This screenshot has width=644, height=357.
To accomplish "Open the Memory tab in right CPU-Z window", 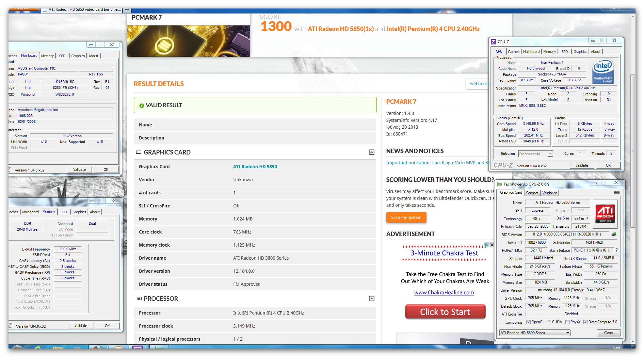I will coord(549,52).
